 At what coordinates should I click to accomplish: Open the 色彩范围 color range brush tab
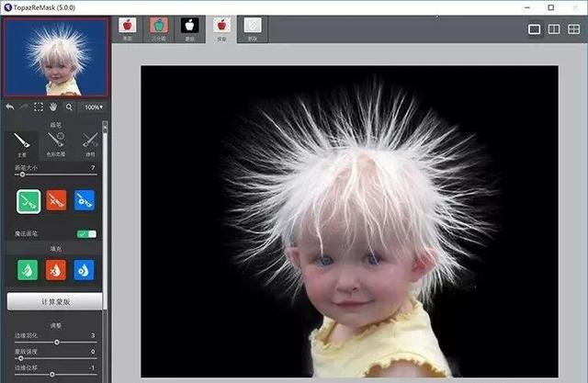(56, 142)
